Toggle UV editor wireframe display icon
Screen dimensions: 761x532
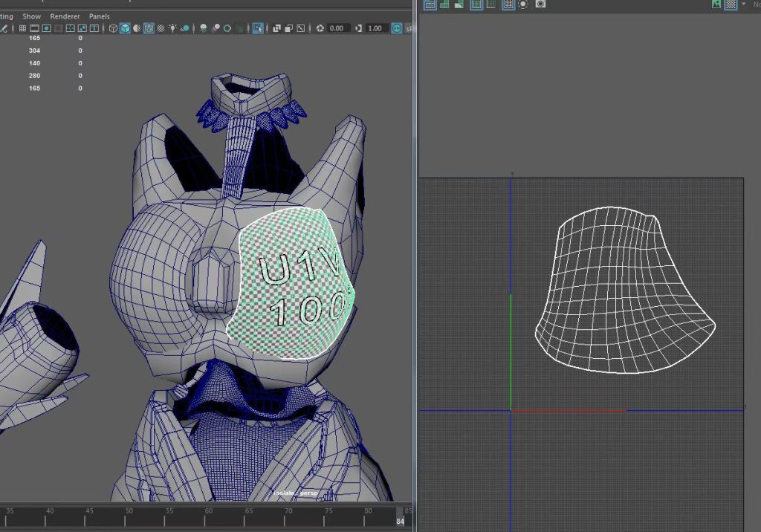click(x=430, y=4)
